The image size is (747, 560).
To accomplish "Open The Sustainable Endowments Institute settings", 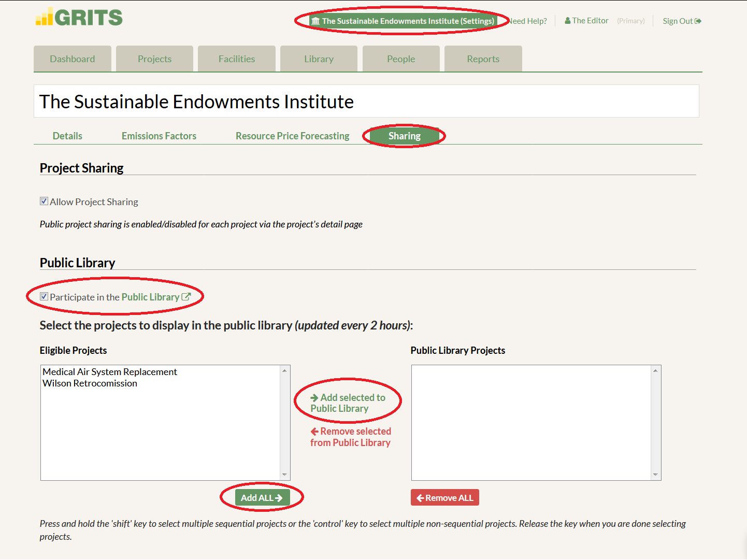I will (403, 21).
